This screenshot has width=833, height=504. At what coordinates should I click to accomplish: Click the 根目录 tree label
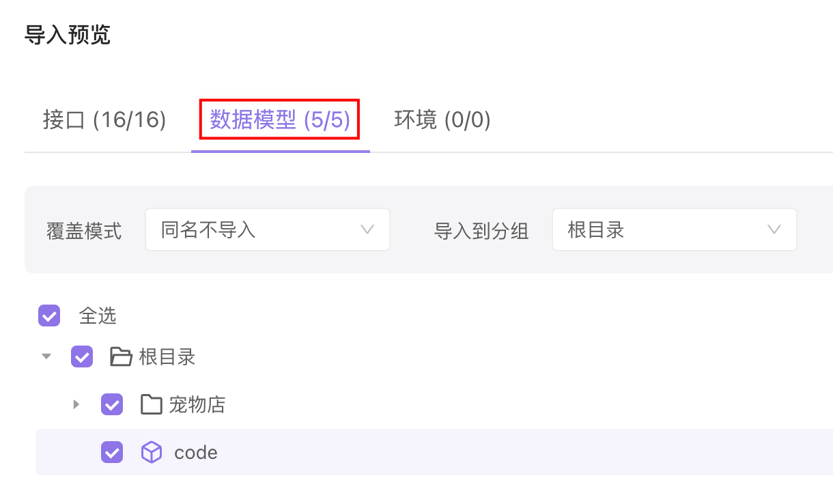167,356
